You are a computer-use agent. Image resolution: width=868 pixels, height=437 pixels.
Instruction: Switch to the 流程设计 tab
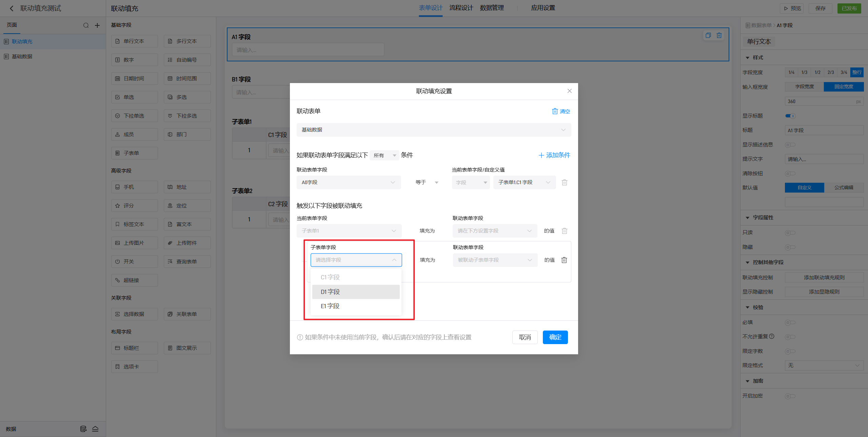pyautogui.click(x=461, y=8)
